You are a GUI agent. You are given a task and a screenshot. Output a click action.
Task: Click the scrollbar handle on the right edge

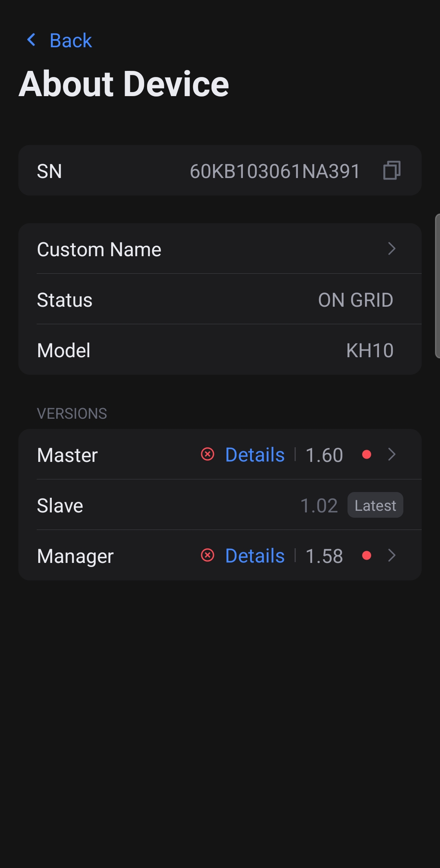click(x=438, y=286)
